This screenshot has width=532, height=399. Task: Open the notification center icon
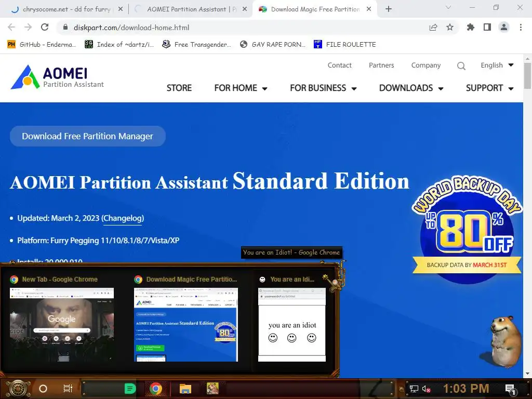[510, 389]
